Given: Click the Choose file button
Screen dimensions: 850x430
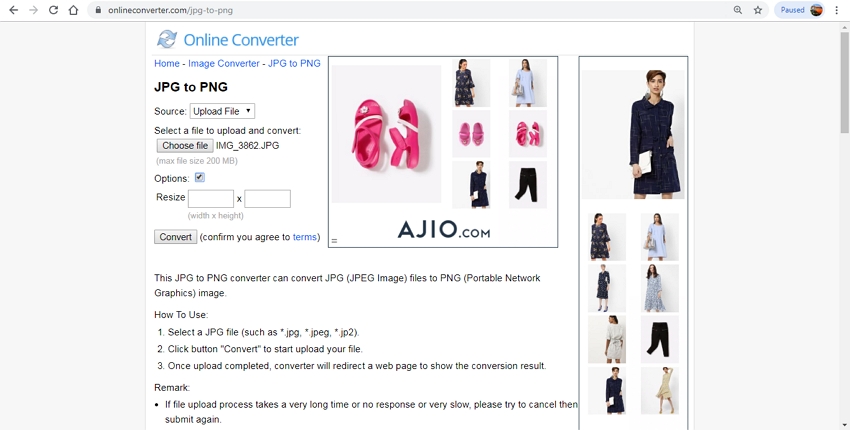Looking at the screenshot, I should pos(185,145).
